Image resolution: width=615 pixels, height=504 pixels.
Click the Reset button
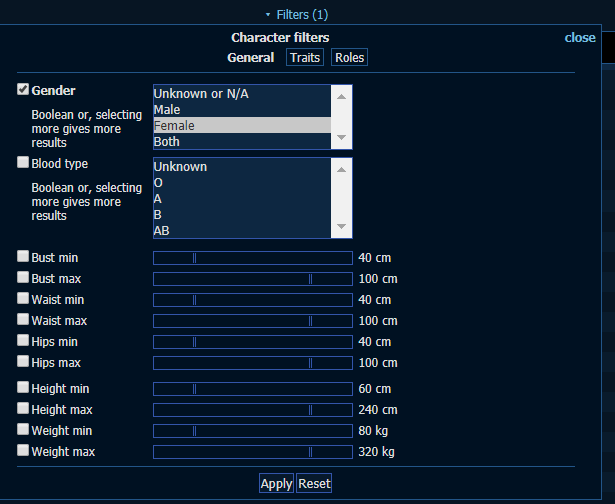coord(314,484)
